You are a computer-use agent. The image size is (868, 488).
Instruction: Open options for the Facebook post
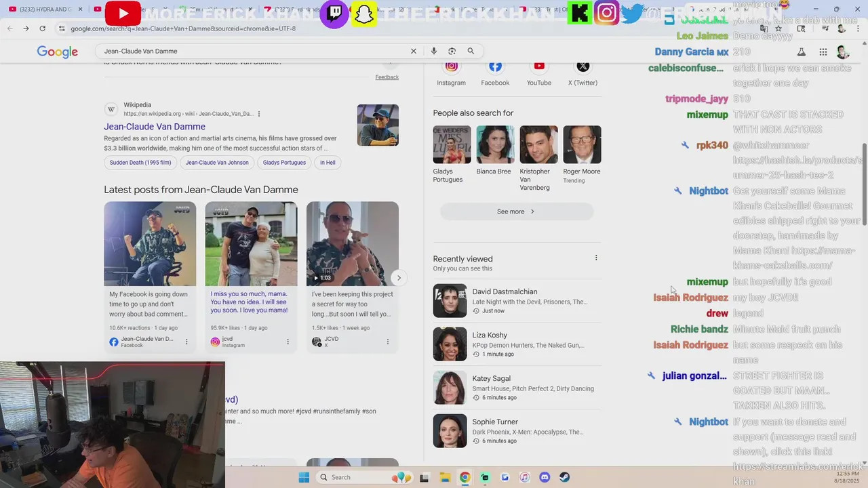(186, 342)
